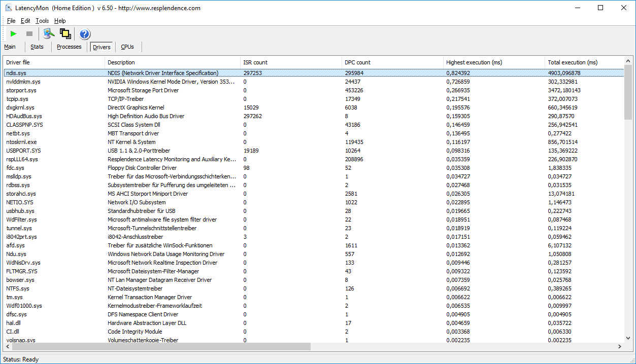Sort by the DPC count column header
Screen dimensions: 636x364
[x=357, y=62]
